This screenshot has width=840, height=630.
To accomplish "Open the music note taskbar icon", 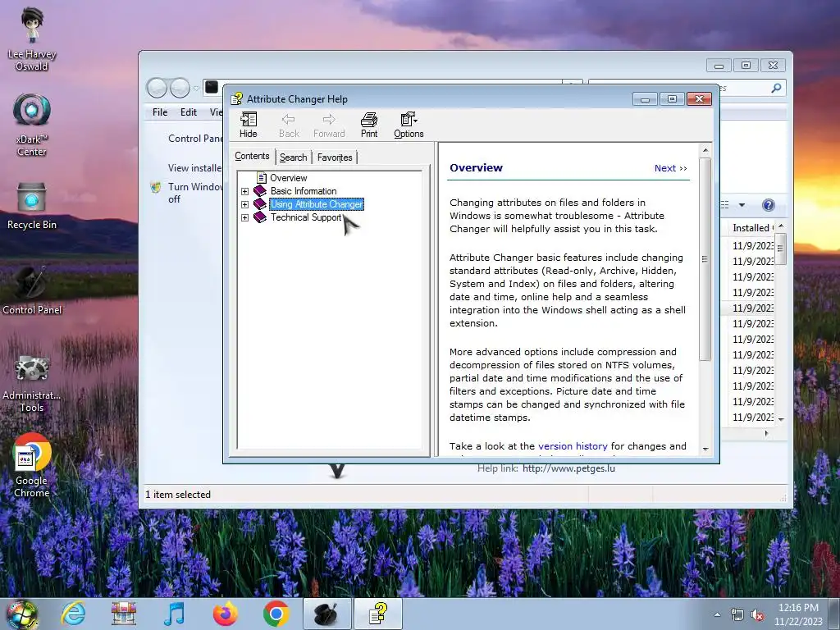I will [174, 614].
